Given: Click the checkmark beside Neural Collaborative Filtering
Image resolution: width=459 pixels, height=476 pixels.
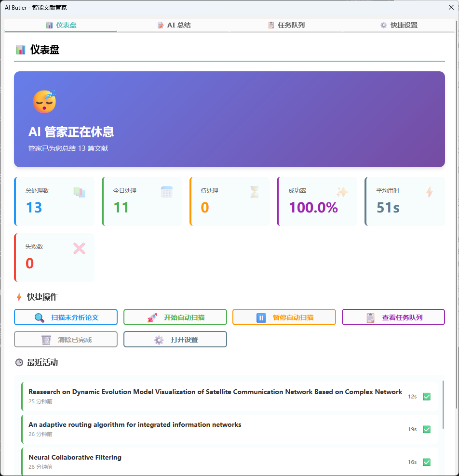Looking at the screenshot, I should click(427, 462).
